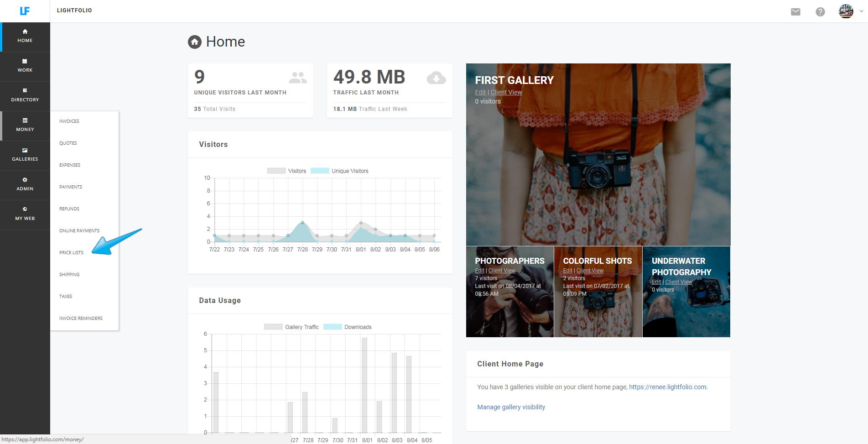Open the Work sidebar section
This screenshot has width=868, height=444.
pyautogui.click(x=25, y=66)
